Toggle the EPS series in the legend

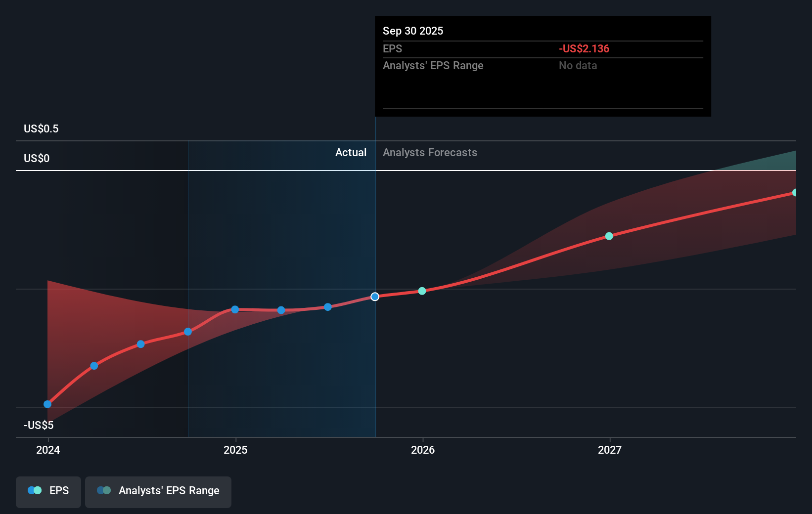click(48, 491)
